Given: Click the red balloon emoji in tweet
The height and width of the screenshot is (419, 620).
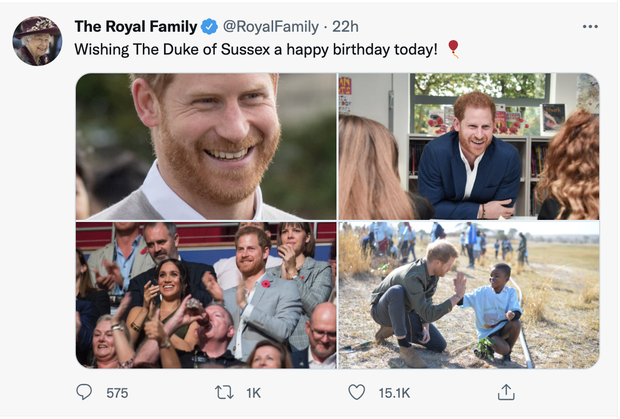Looking at the screenshot, I should pos(453,48).
